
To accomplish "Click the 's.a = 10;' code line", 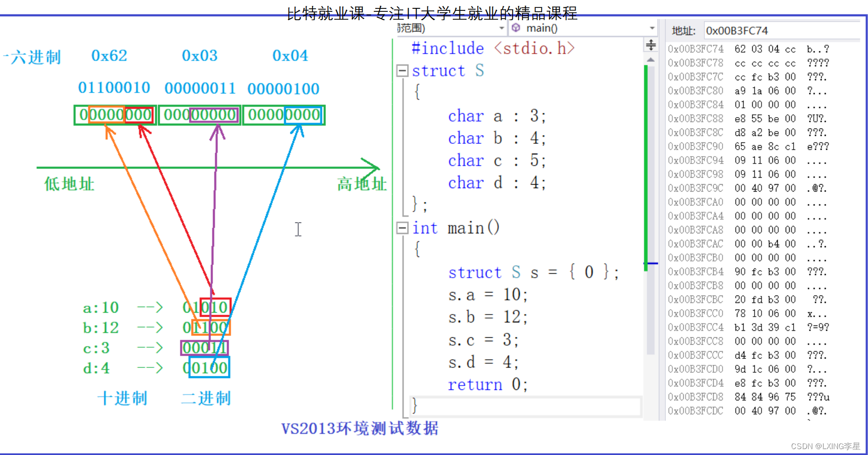I will pos(488,295).
